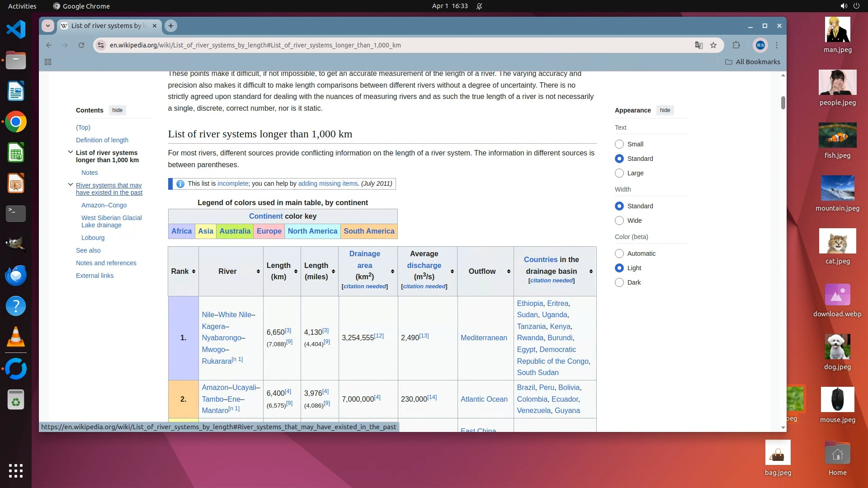
Task: Click the Africa color key cell
Action: pos(181,231)
